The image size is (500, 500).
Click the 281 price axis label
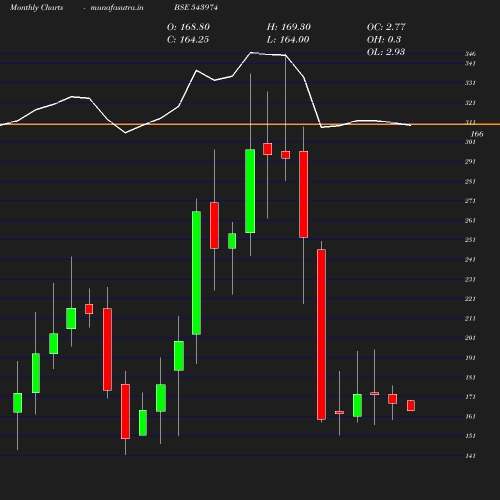[470, 181]
